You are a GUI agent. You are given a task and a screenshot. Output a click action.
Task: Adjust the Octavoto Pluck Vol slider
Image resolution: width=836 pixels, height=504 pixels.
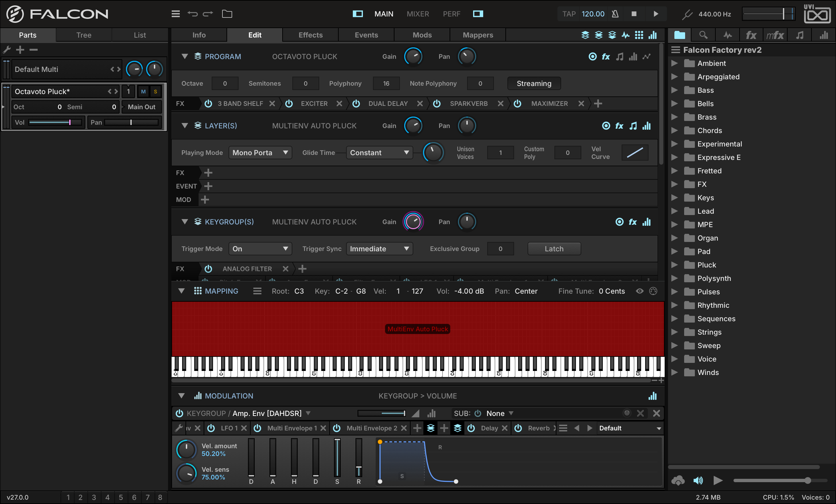pos(55,122)
